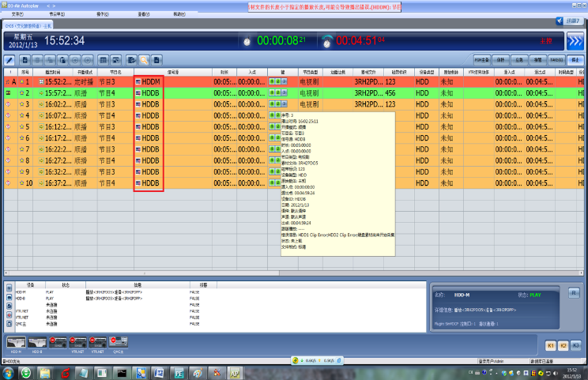Expand row 1 using its plus icon
The height and width of the screenshot is (380, 588).
point(41,81)
